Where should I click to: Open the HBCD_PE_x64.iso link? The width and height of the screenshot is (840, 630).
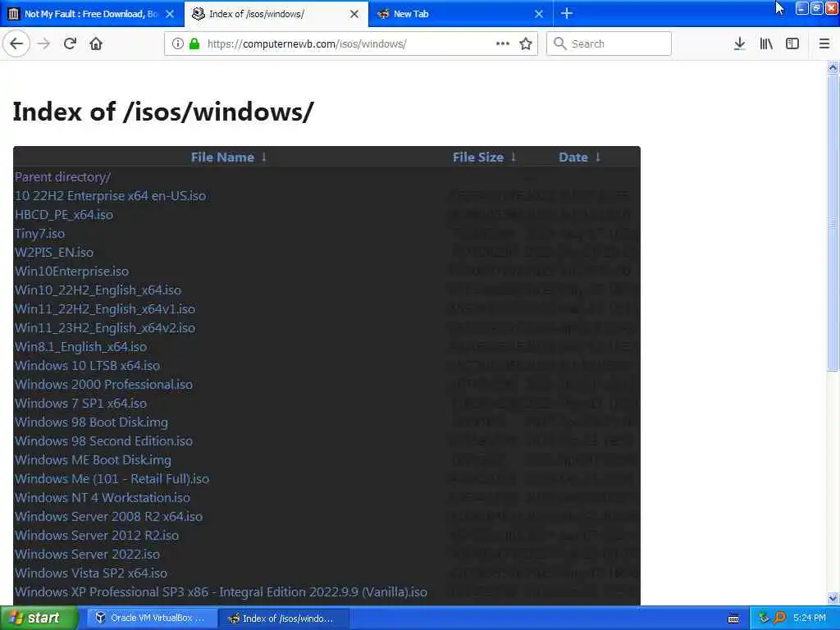64,214
